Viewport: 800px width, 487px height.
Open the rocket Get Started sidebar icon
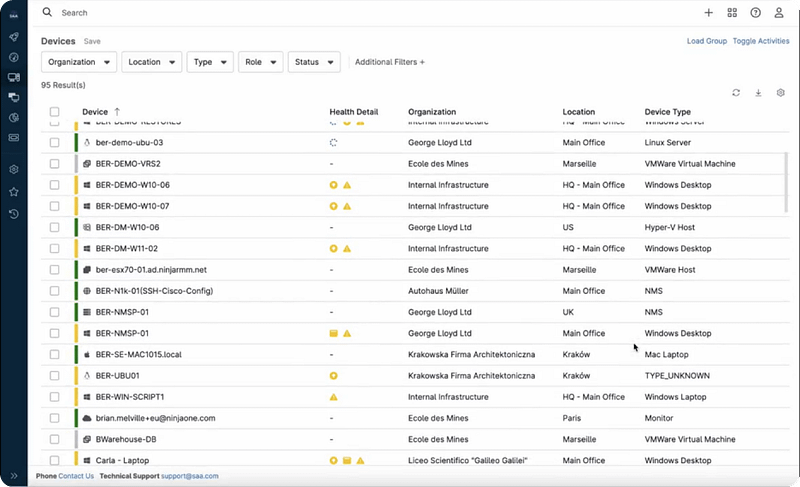[x=14, y=37]
